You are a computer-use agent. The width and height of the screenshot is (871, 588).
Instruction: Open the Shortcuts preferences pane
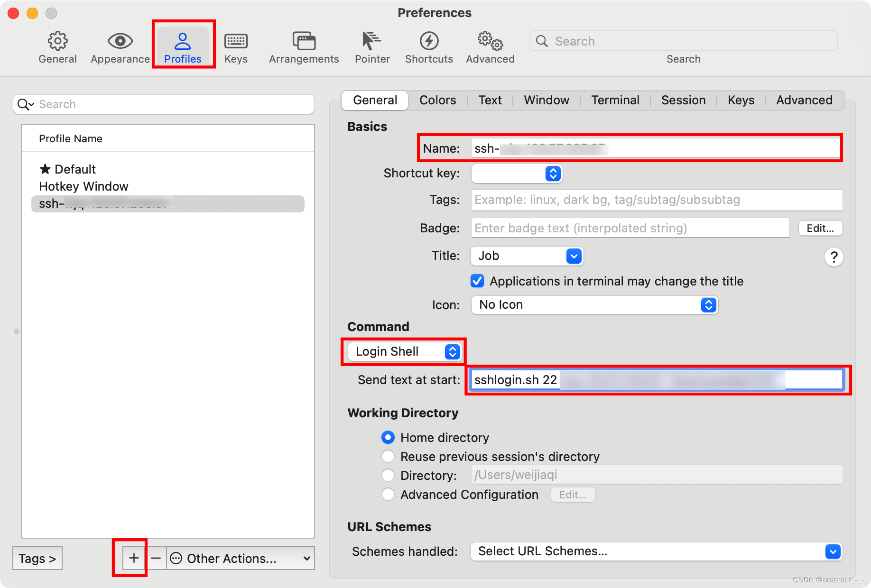429,47
